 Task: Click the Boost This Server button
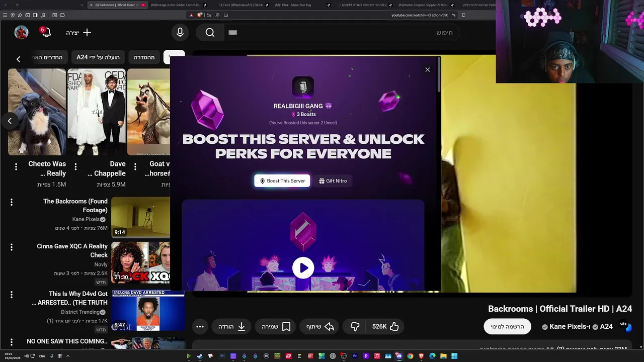click(x=282, y=181)
